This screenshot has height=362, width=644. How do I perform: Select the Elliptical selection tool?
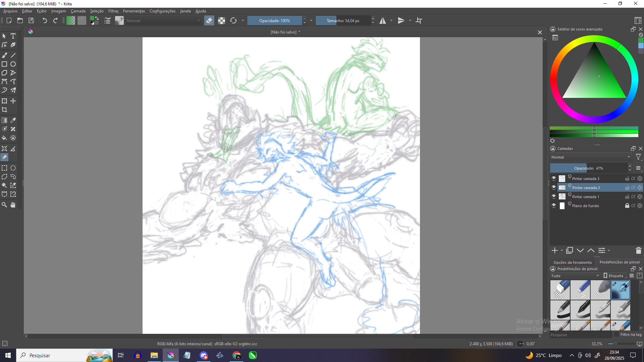[x=13, y=168]
